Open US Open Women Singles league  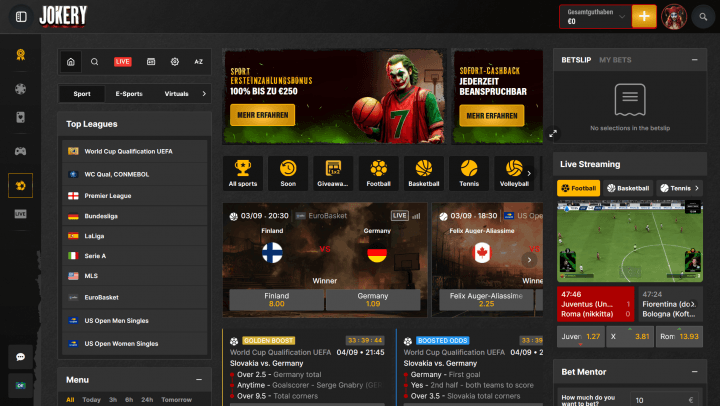click(x=135, y=344)
